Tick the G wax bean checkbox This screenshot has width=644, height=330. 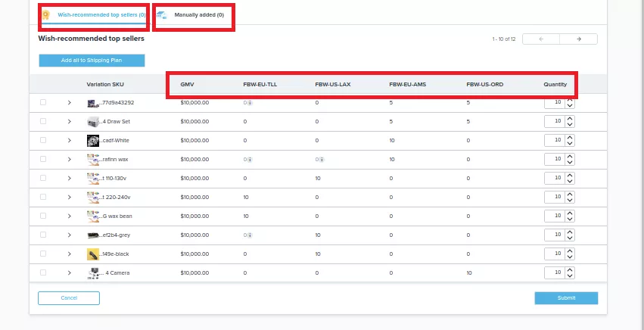pos(43,216)
